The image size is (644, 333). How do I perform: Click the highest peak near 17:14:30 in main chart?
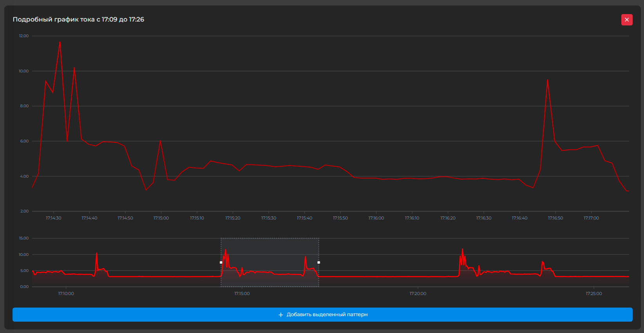(x=60, y=42)
